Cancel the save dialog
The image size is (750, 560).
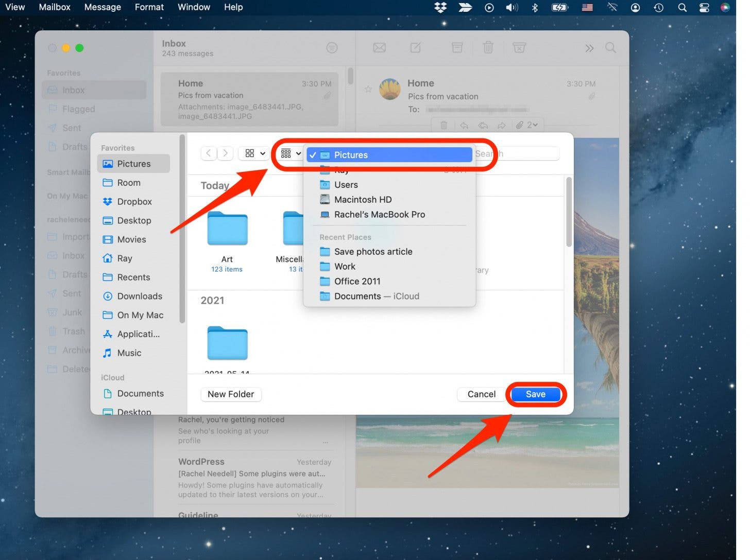click(x=481, y=394)
